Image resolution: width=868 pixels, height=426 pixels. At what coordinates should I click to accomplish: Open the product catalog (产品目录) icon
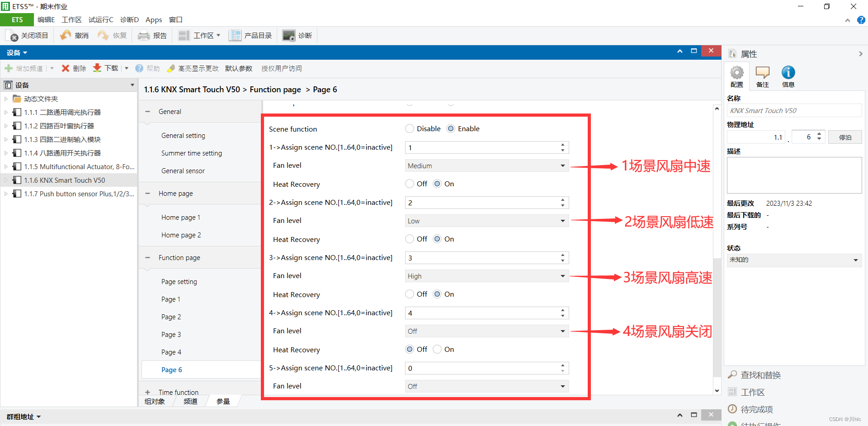(x=235, y=36)
